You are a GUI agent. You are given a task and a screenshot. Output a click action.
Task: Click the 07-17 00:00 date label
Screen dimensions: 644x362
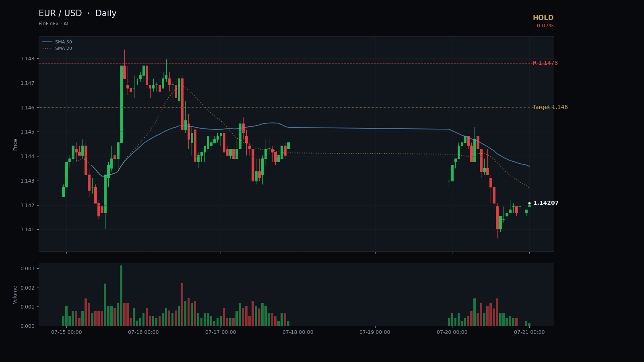tap(221, 332)
